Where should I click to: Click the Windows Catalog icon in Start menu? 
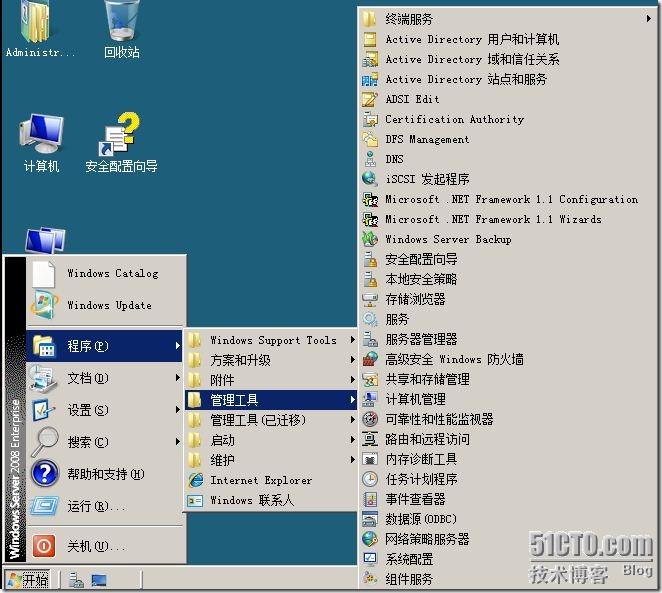point(43,273)
